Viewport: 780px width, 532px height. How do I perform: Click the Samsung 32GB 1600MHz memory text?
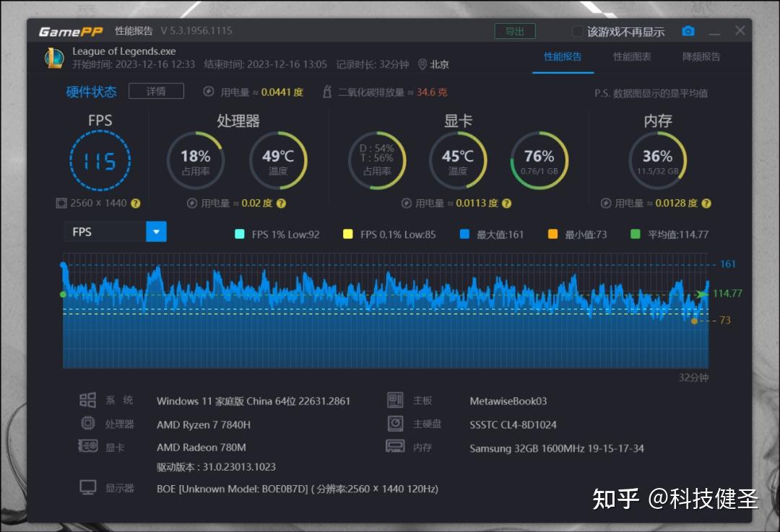557,448
